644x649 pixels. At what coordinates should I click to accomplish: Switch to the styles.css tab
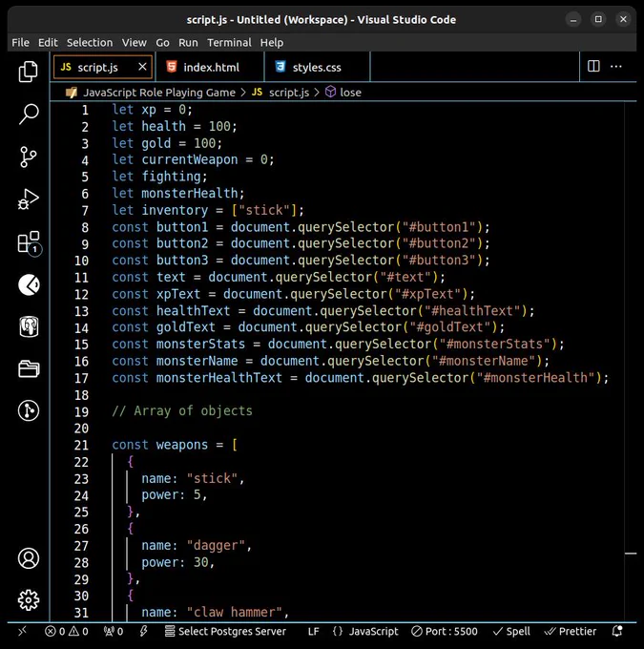pyautogui.click(x=317, y=67)
